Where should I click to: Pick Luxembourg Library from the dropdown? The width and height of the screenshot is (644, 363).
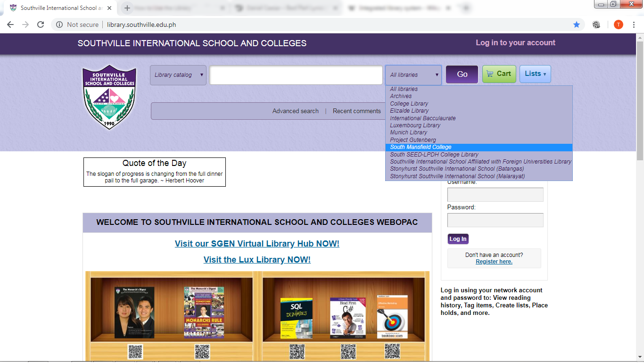[479, 125]
